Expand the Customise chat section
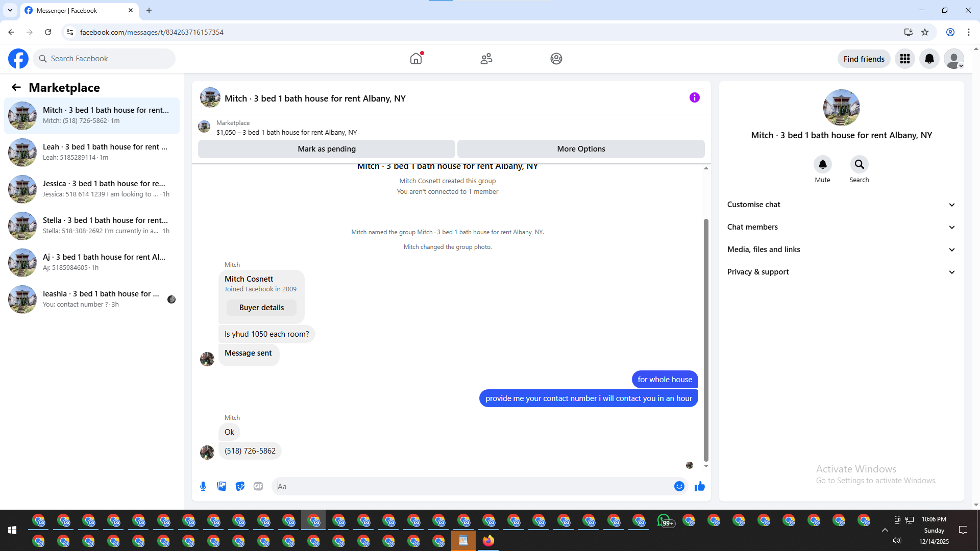The width and height of the screenshot is (980, 551). (841, 205)
